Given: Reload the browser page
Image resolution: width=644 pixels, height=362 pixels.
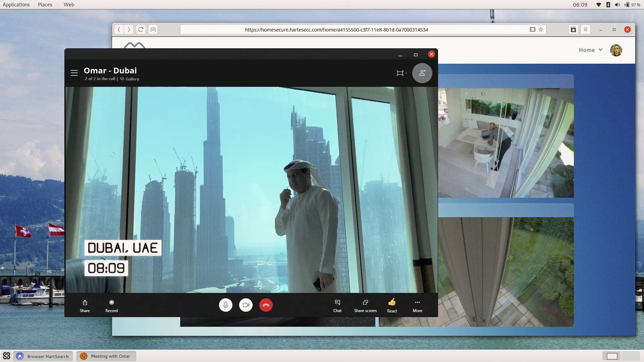Looking at the screenshot, I should (141, 29).
